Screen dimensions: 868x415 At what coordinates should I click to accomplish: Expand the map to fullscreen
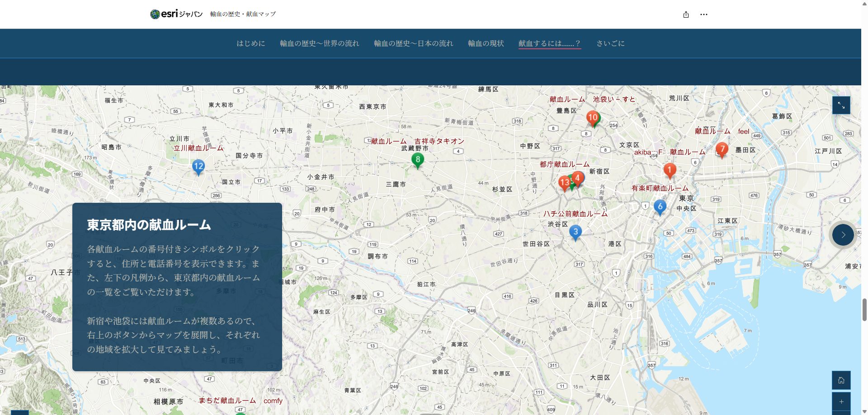pyautogui.click(x=841, y=105)
